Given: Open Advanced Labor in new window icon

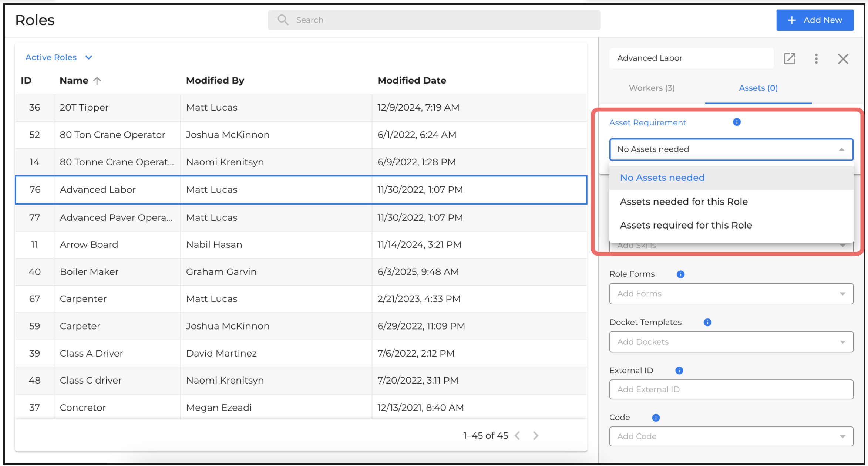Looking at the screenshot, I should 790,58.
